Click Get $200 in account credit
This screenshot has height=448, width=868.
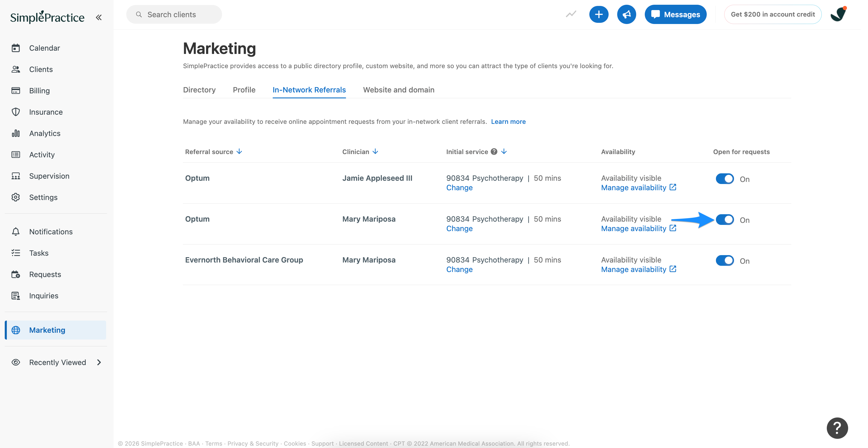(x=773, y=15)
